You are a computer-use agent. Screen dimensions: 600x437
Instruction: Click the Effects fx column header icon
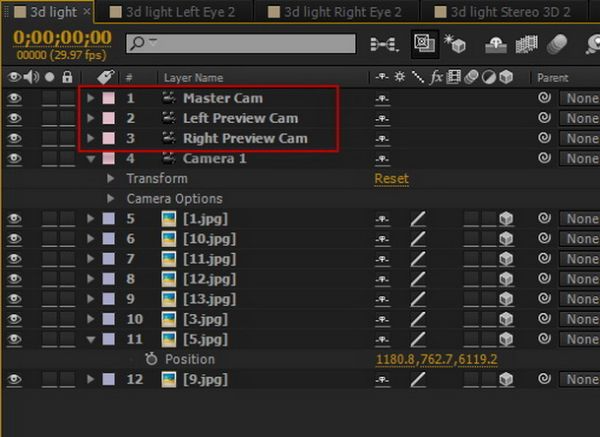tap(436, 77)
